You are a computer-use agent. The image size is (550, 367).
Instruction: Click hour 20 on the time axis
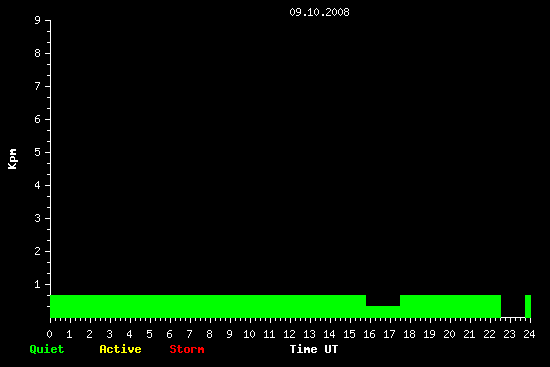pyautogui.click(x=449, y=334)
